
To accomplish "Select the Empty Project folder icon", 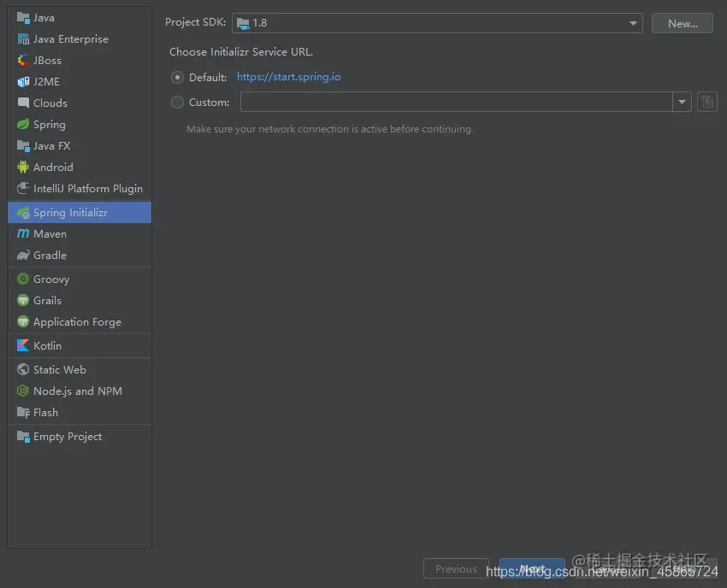I will pos(23,436).
